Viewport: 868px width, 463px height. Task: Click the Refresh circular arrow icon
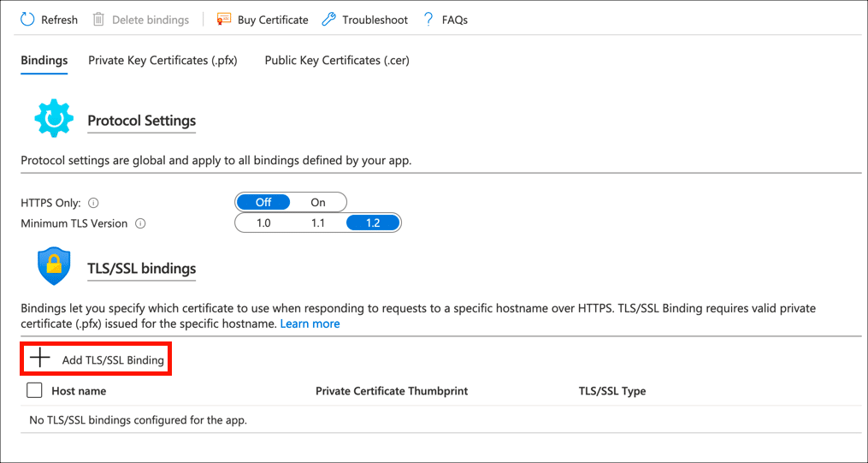27,19
